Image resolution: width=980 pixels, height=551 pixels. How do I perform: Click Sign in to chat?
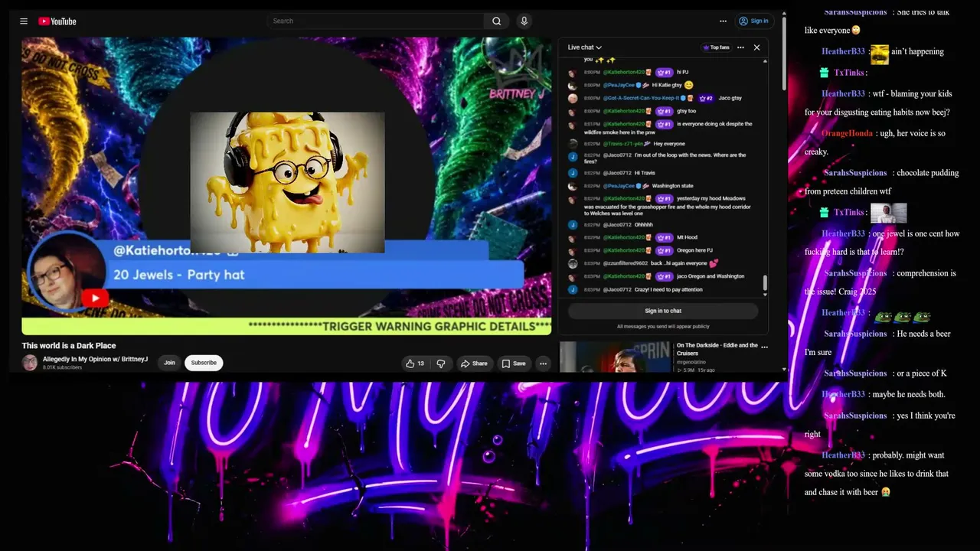663,311
